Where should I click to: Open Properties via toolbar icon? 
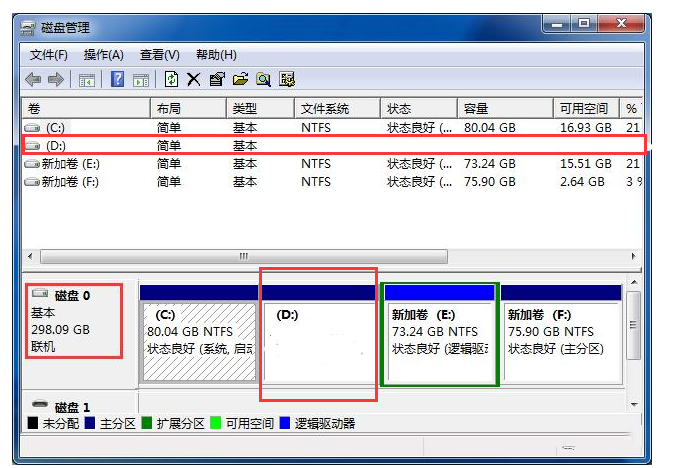coord(217,79)
